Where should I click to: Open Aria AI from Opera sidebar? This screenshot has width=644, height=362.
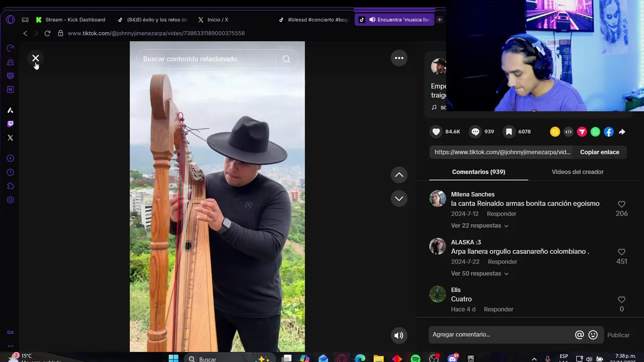click(10, 110)
